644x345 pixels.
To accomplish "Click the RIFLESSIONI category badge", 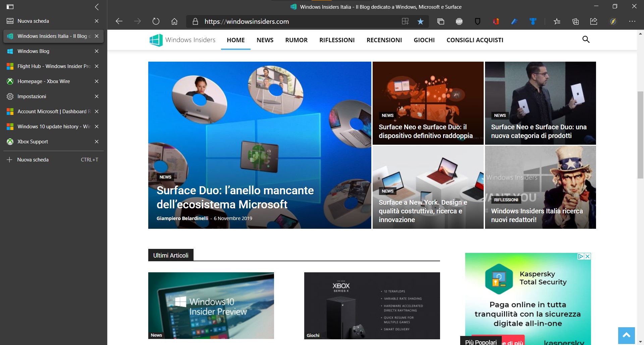I will pyautogui.click(x=506, y=200).
